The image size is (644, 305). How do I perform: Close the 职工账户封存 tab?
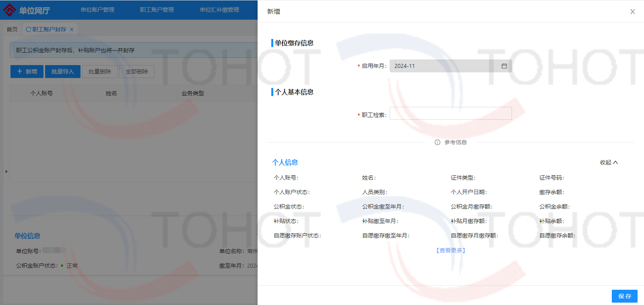pyautogui.click(x=72, y=29)
